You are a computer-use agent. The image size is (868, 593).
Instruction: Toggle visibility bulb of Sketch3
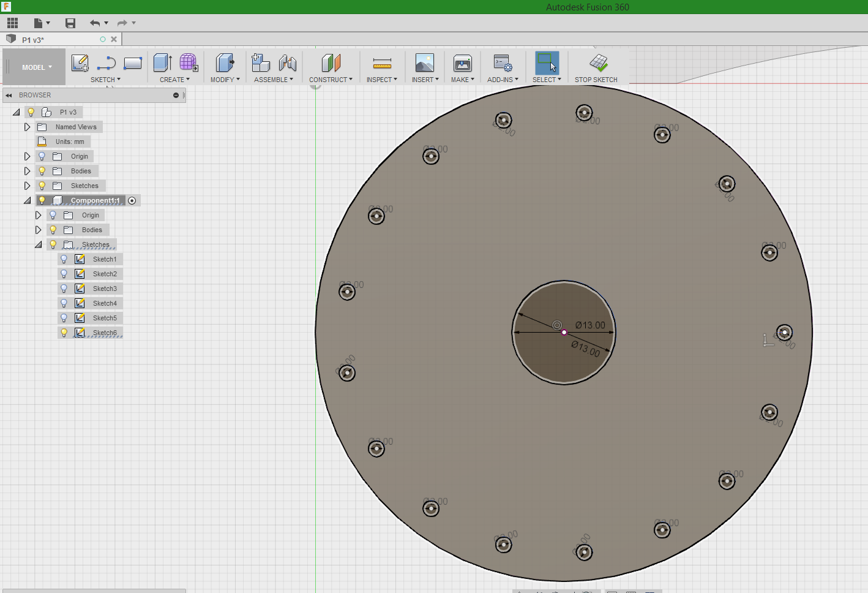pyautogui.click(x=64, y=289)
